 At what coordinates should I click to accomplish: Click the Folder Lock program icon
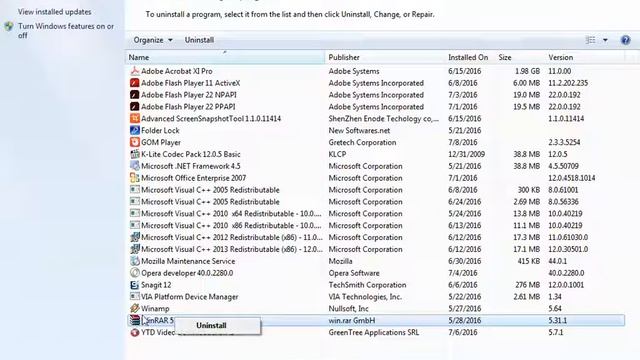coord(135,130)
